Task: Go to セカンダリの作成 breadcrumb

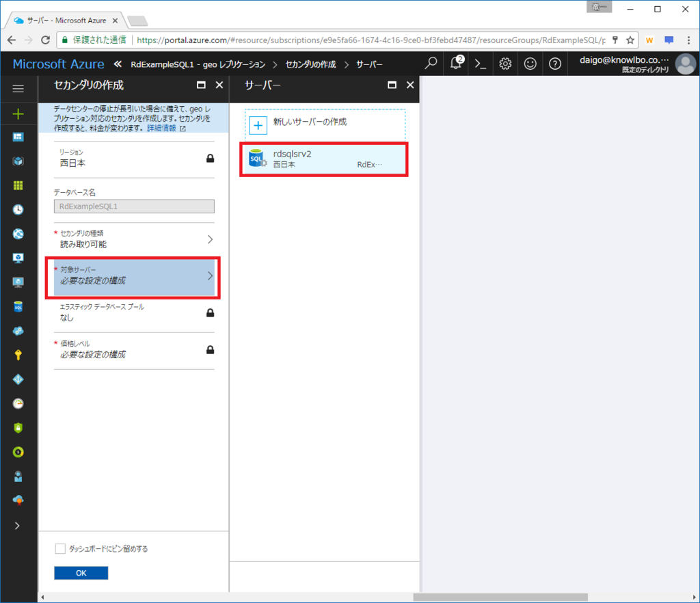Action: (311, 65)
